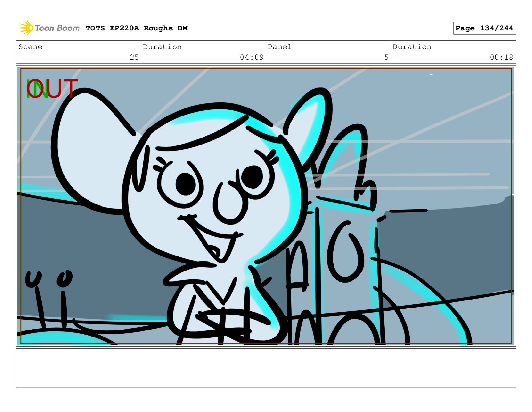
Task: Click panel duration value '00:18'
Action: [x=501, y=57]
